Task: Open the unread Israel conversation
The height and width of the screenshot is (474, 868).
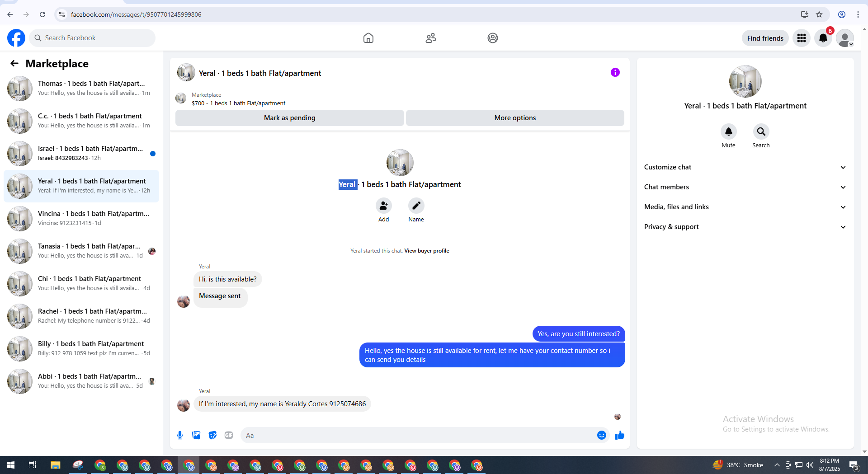Action: [81, 154]
